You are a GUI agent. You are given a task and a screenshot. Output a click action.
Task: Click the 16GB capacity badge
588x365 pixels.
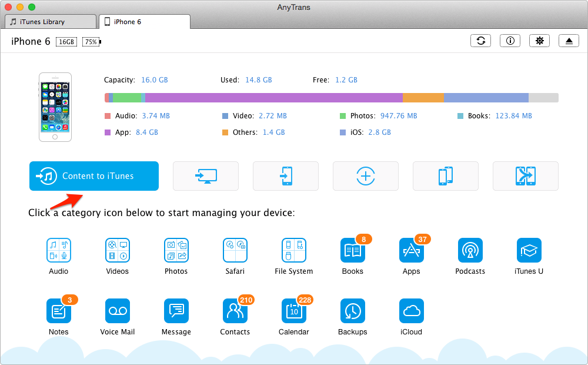pyautogui.click(x=66, y=42)
